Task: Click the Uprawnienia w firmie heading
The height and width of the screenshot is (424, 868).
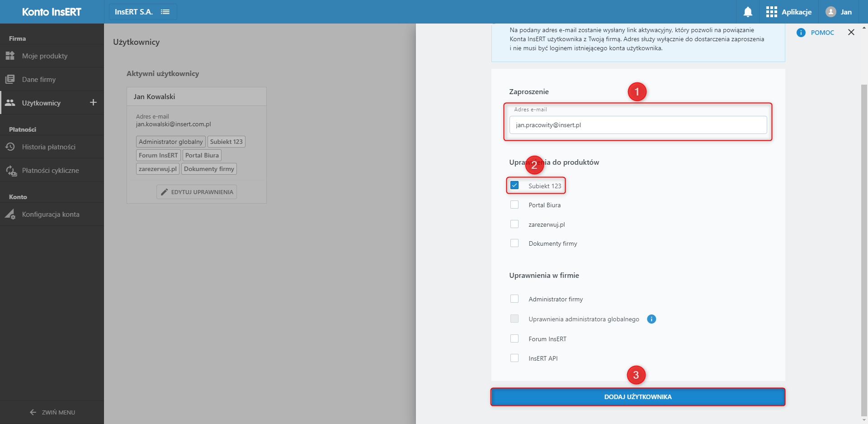Action: point(544,275)
